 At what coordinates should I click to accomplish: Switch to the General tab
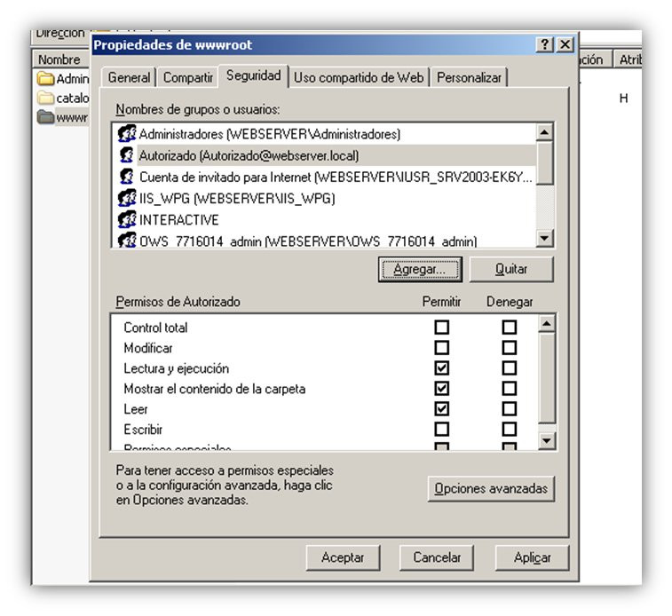pos(129,77)
